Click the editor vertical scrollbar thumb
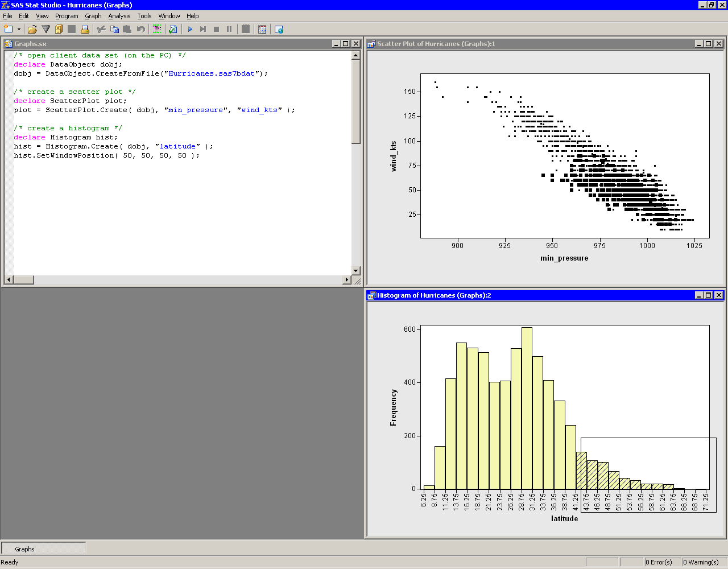 (356, 102)
